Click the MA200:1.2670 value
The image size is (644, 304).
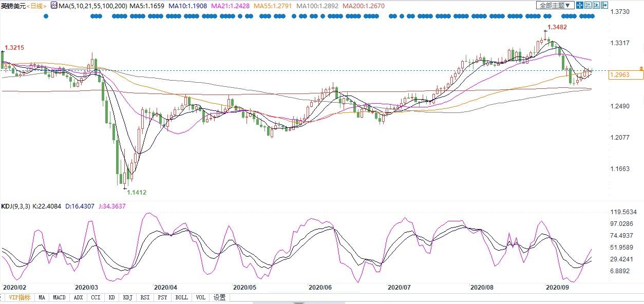364,5
